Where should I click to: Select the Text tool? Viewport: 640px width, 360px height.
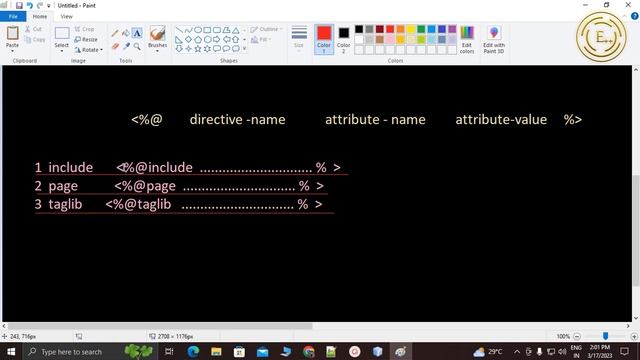137,33
